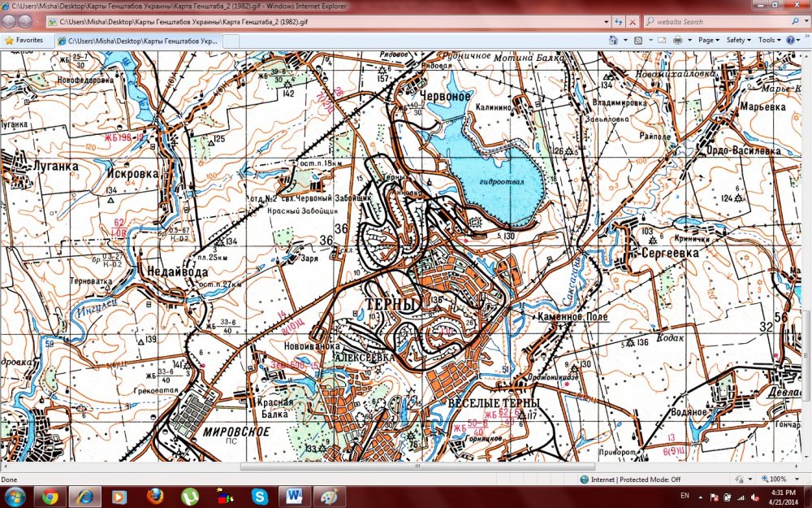
Task: Click the volume speaker tray icon
Action: click(755, 497)
